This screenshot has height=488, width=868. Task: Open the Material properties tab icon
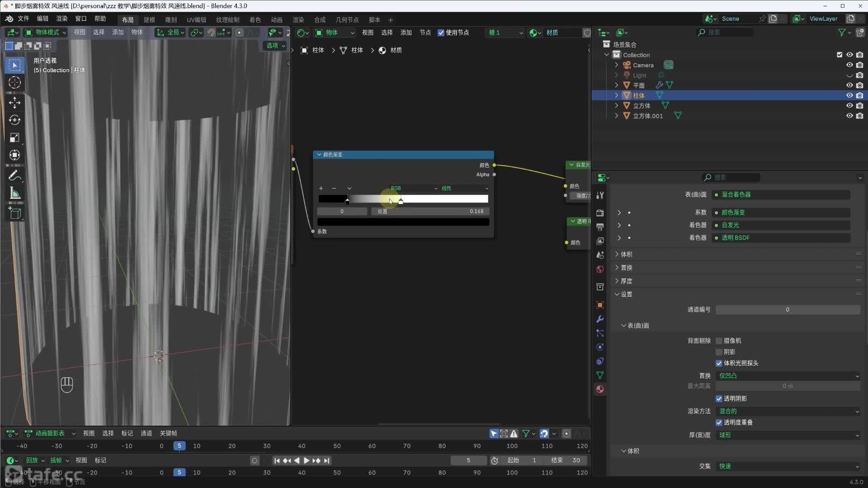(600, 389)
